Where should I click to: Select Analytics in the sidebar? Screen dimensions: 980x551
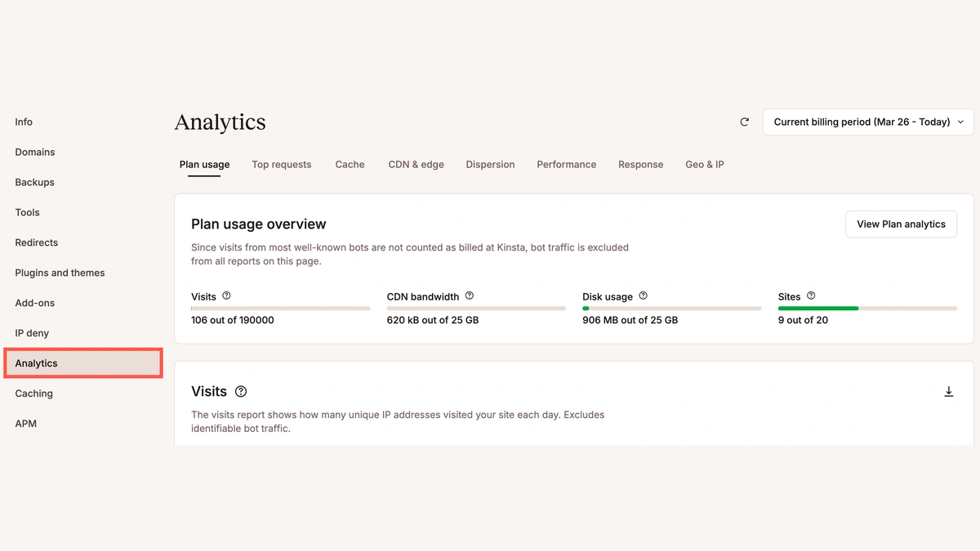coord(83,363)
